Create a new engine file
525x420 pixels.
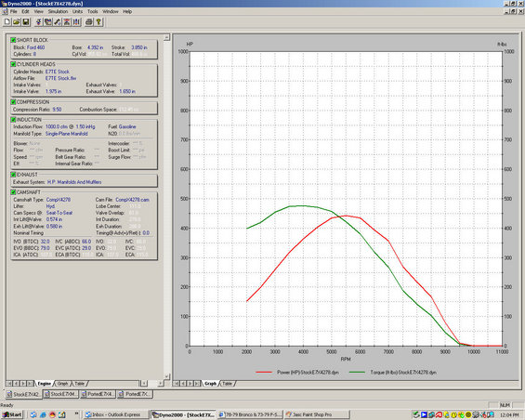point(7,22)
